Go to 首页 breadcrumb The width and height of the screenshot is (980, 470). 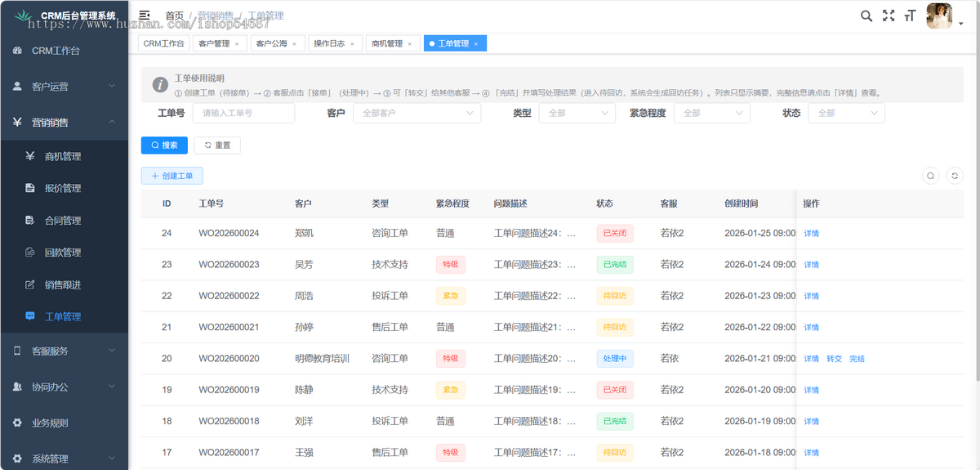point(175,16)
